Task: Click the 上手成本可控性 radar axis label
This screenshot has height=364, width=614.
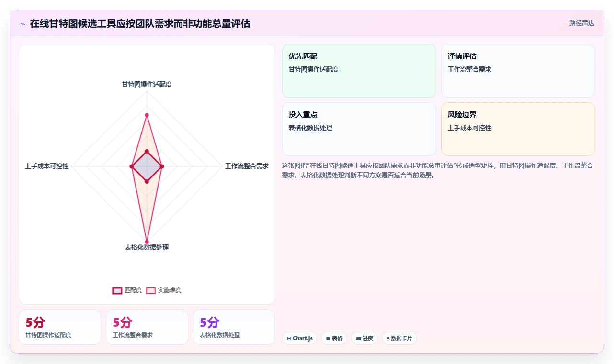Action: tap(47, 166)
